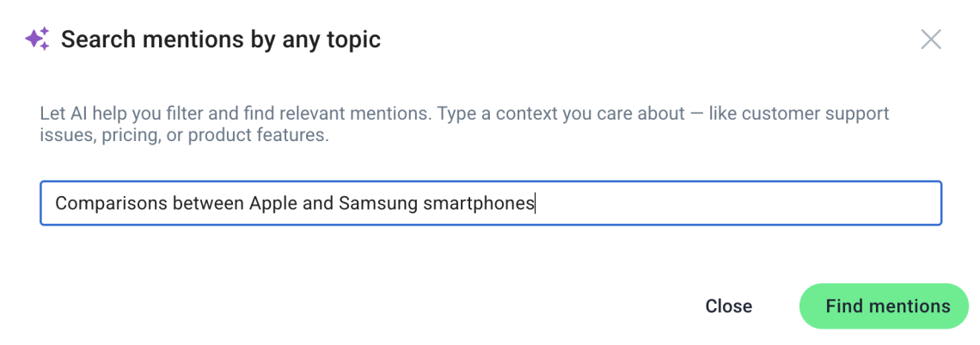Click the Close text button
Screen dimensions: 980x345
[728, 306]
